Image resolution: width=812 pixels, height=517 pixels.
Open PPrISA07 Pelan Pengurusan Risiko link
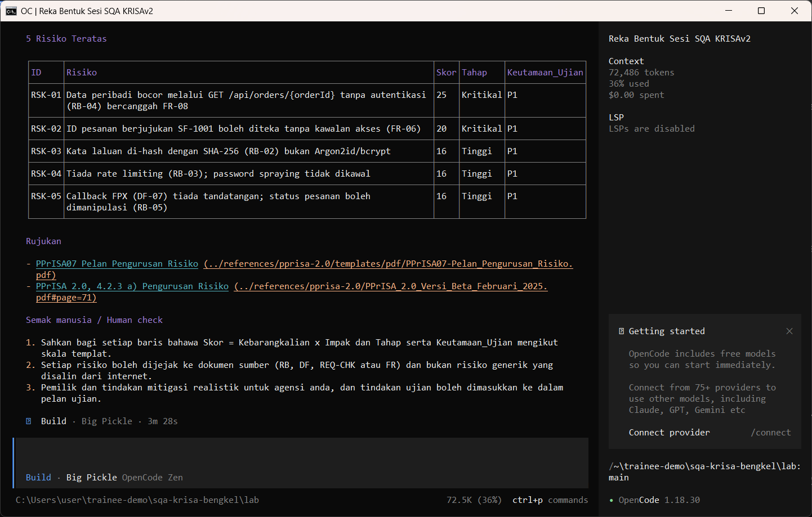click(117, 264)
